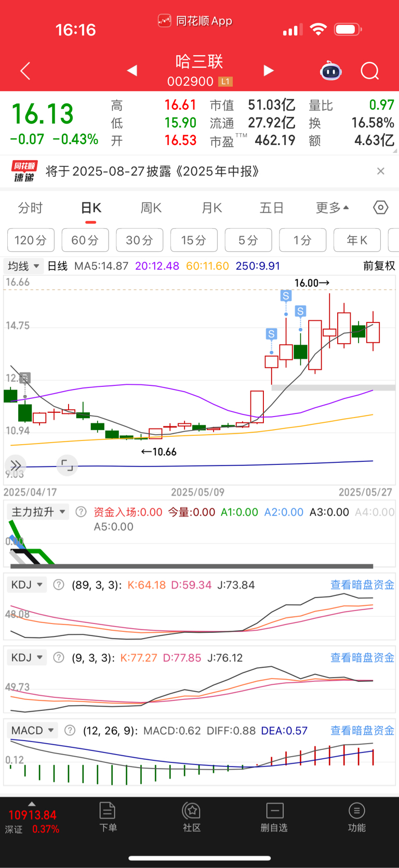Dismiss the 2025年中报 announcement banner

[381, 171]
